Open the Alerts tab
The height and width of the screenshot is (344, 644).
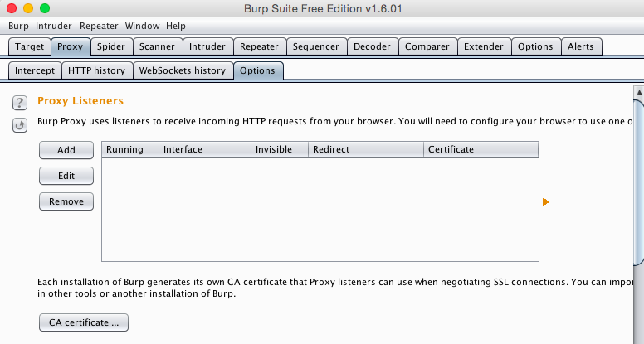pos(580,46)
